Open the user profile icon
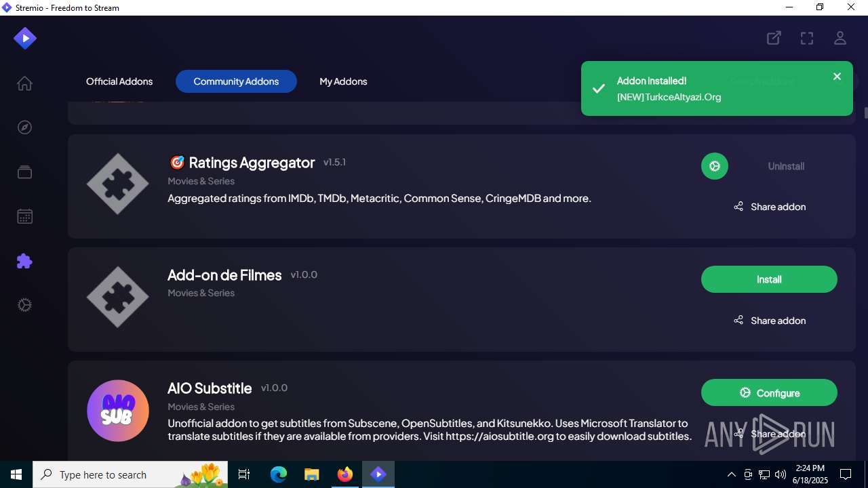 tap(840, 38)
